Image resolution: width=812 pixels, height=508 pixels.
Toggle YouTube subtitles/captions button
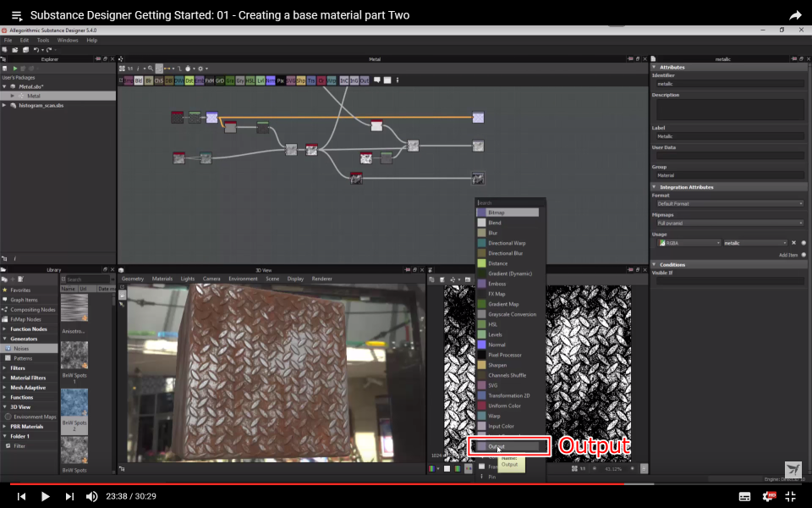pos(744,496)
